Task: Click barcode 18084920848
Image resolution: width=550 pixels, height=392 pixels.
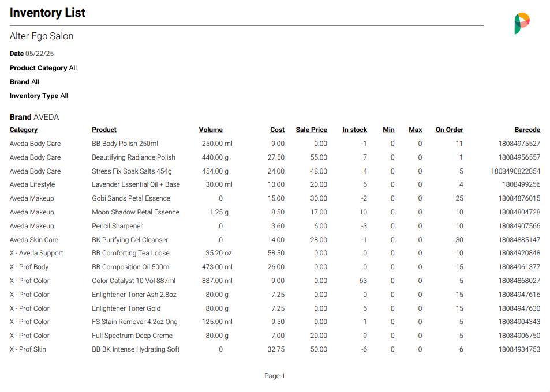Action: pos(519,253)
